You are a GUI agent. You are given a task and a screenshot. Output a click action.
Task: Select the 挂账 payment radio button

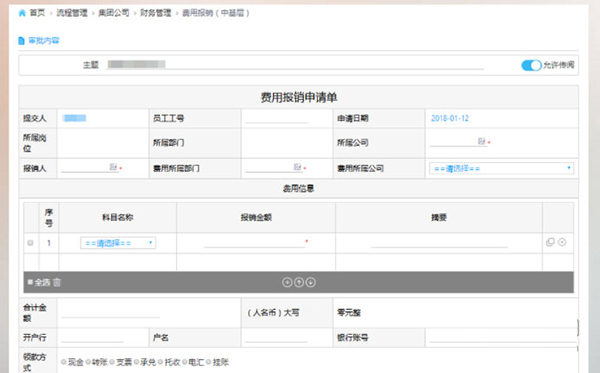(209, 362)
